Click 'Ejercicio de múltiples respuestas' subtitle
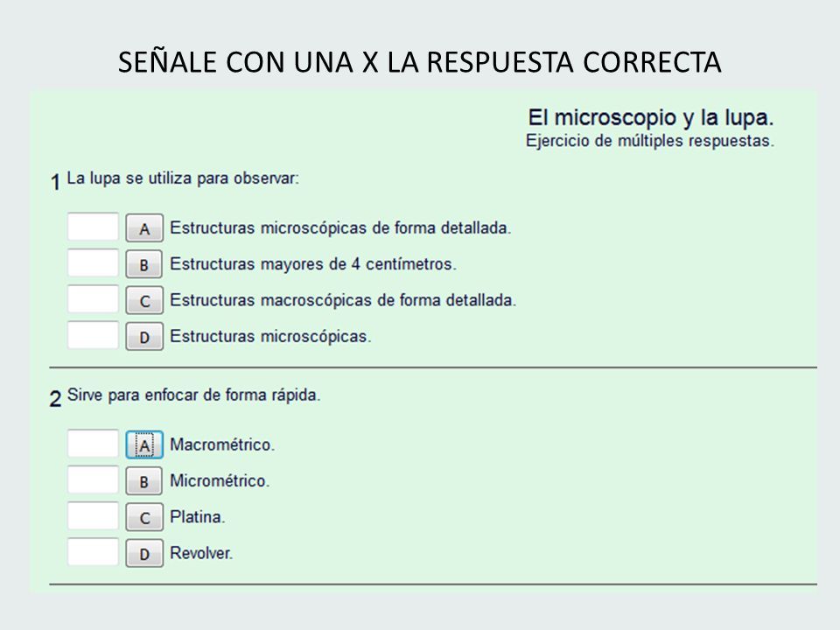Screen dimensions: 840x630 click(x=650, y=142)
